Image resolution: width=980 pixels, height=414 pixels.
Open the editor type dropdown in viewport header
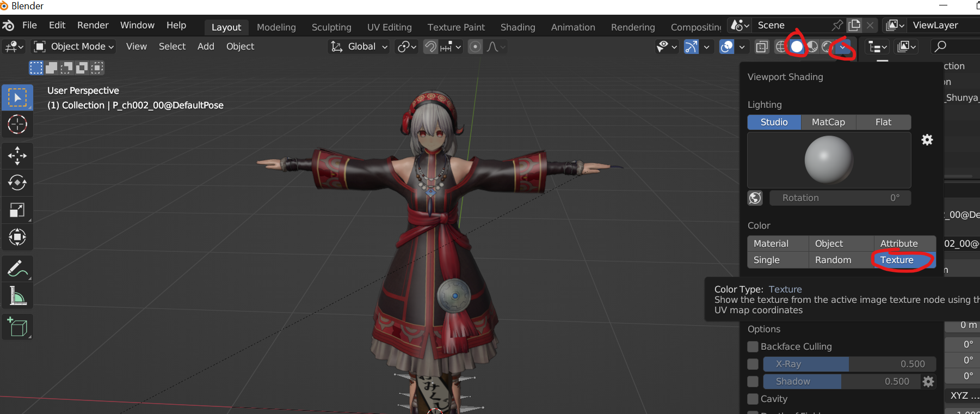coord(14,47)
